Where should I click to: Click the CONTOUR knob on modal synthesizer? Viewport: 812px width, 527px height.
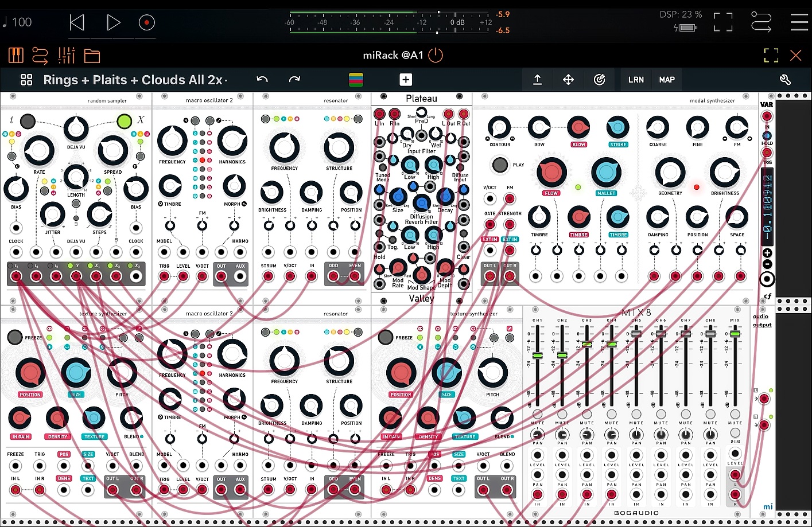tap(499, 127)
